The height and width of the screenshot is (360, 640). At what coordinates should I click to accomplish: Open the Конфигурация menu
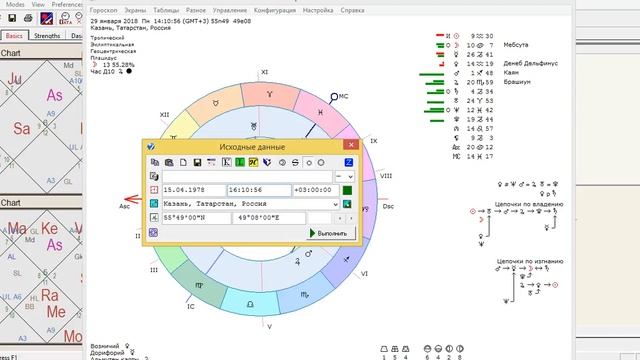click(275, 10)
